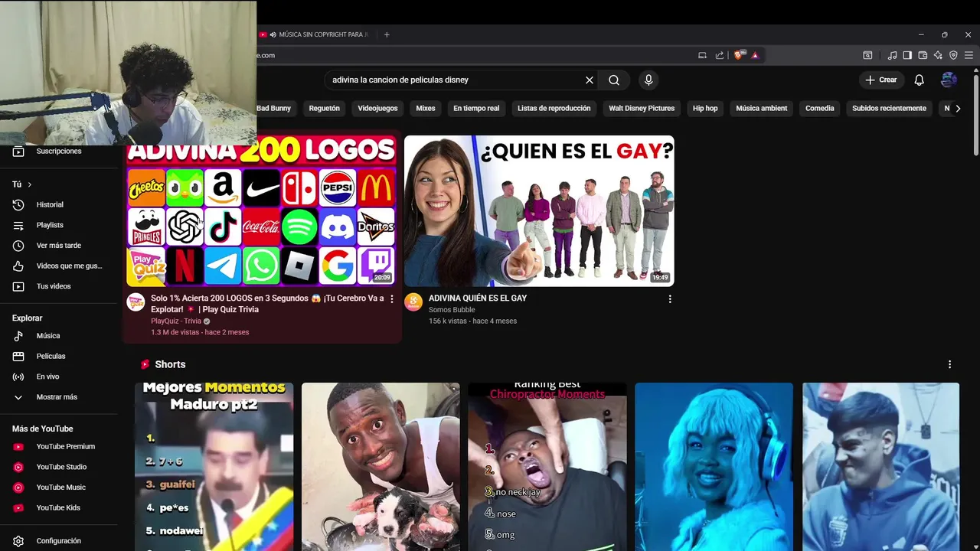Select the Subidos recientemente chip
The width and height of the screenshot is (980, 551).
[890, 109]
